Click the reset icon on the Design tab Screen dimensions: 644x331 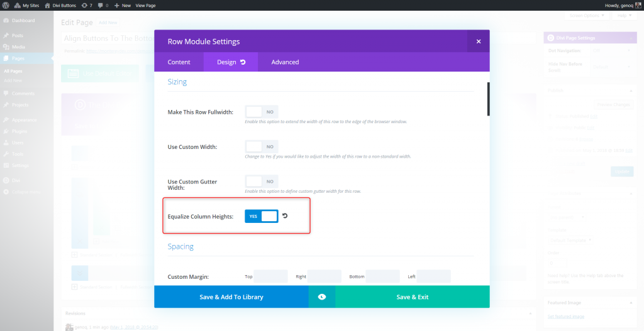pyautogui.click(x=243, y=62)
